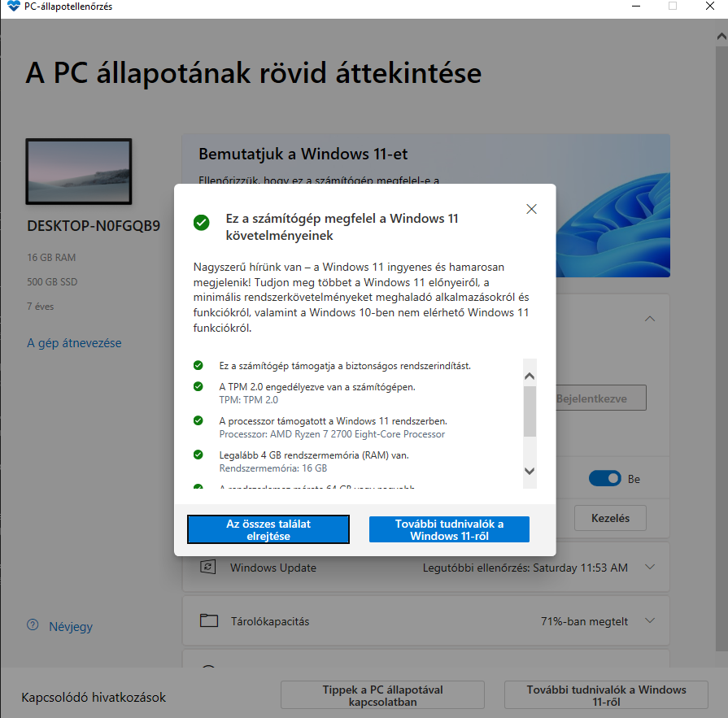Screen dimensions: 728x718
Task: Click the Windows Update sync icon
Action: (x=207, y=567)
